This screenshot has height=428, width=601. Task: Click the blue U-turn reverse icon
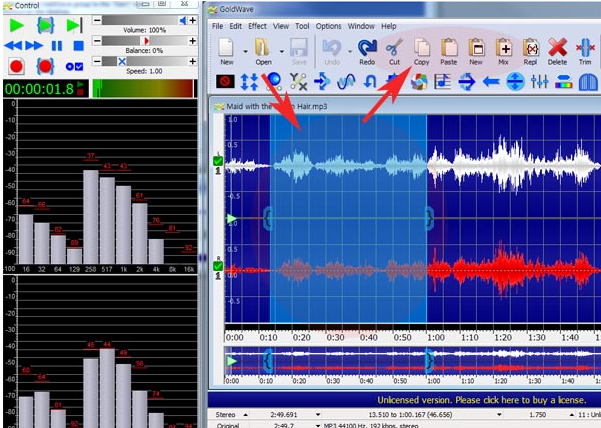pos(370,82)
